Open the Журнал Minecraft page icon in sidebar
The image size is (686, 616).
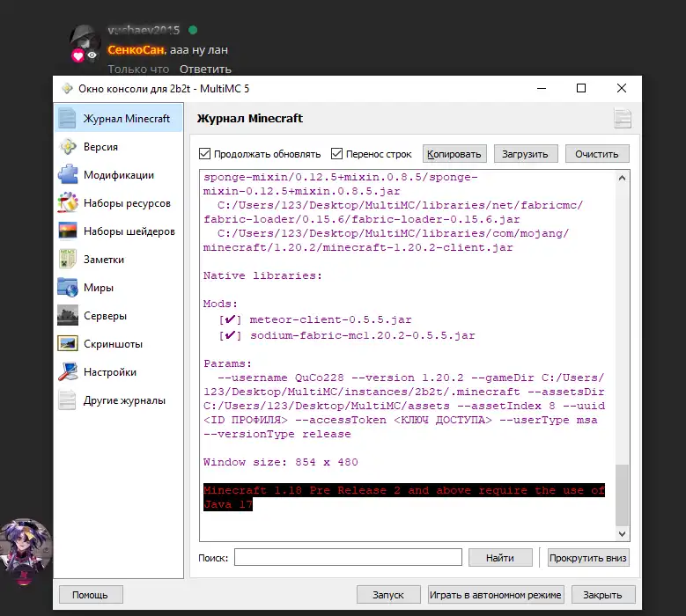[x=68, y=118]
